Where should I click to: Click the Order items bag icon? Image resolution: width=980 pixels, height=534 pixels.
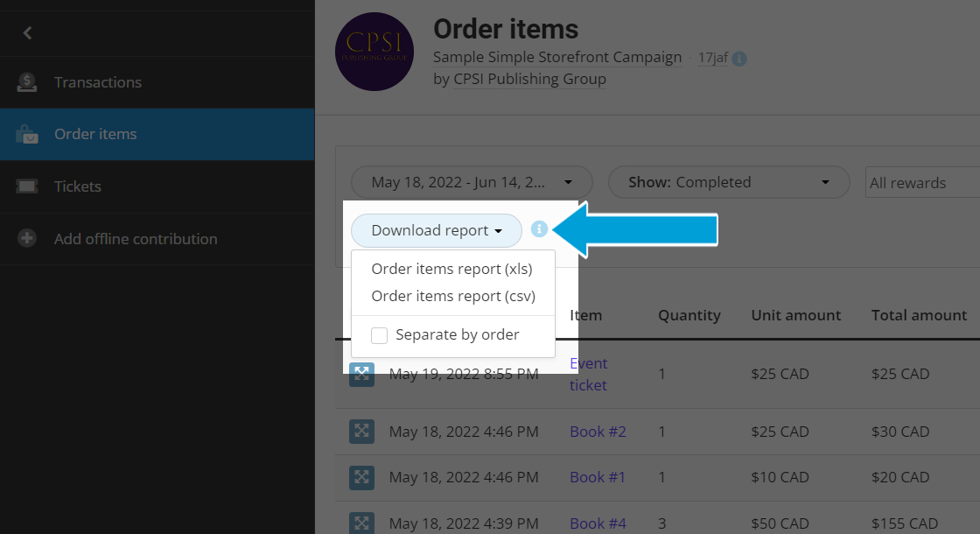coord(27,135)
